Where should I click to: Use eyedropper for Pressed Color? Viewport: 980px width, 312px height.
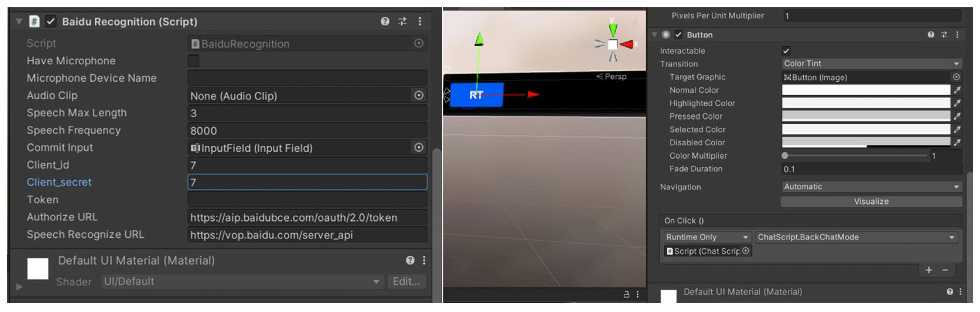coord(957,116)
